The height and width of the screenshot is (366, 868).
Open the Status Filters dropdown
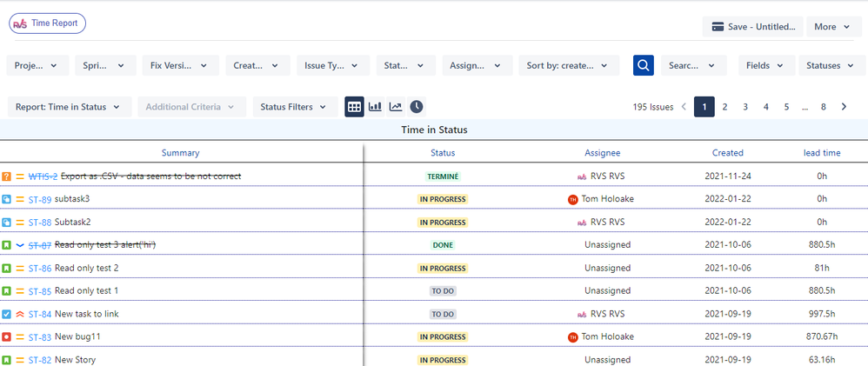point(296,107)
